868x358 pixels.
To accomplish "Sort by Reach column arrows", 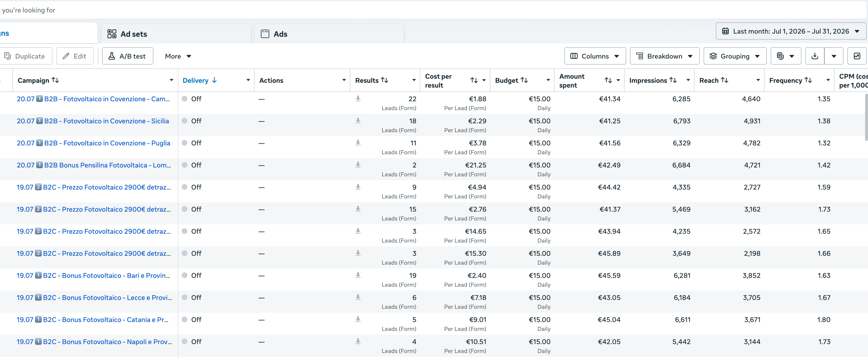I will coord(724,80).
